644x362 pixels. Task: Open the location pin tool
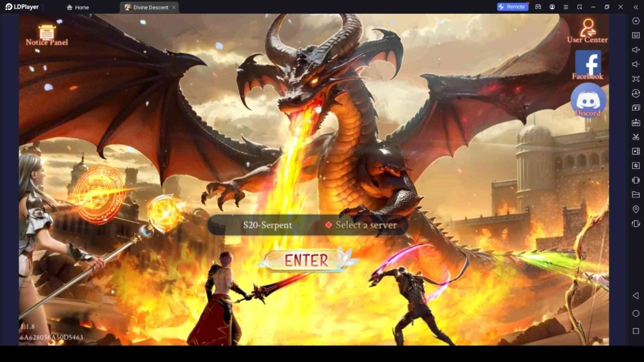[x=636, y=209]
